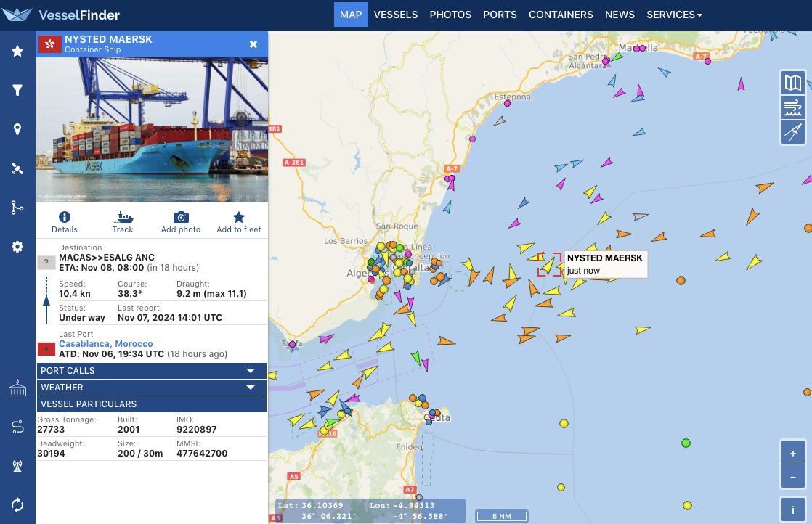
Task: Click the NYSTED MAERSK panel title
Action: point(108,39)
